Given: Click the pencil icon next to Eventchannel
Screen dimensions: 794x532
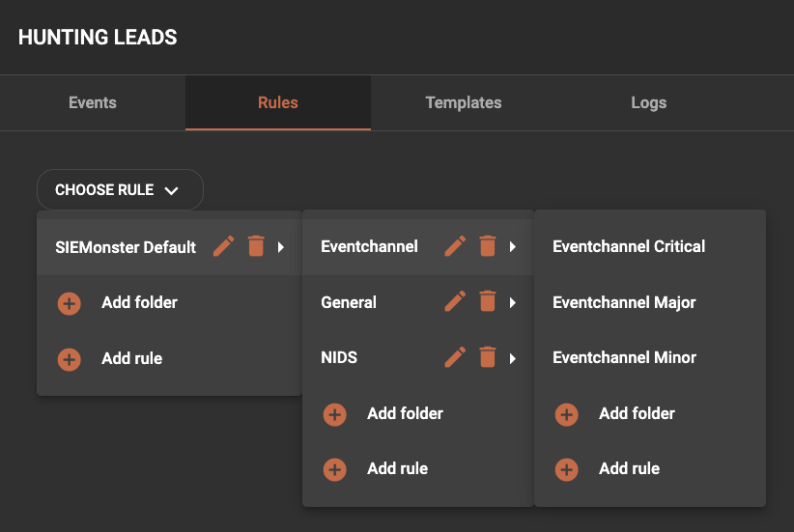Looking at the screenshot, I should point(455,246).
